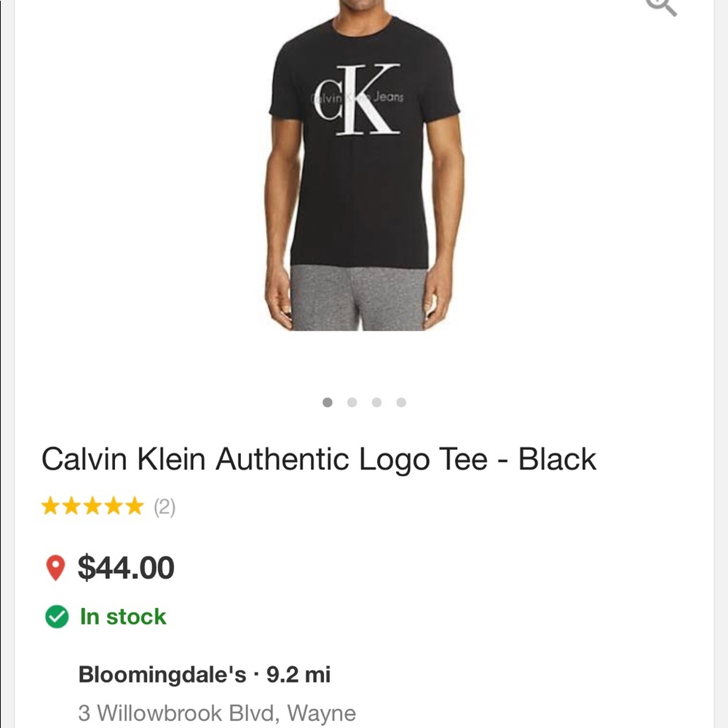The image size is (728, 728).
Task: Click the In stock status text
Action: tap(122, 616)
